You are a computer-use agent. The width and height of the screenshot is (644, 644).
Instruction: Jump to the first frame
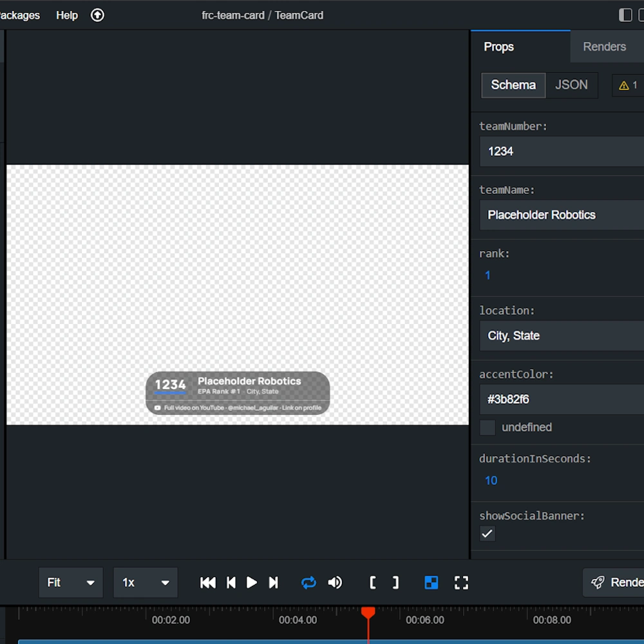click(208, 582)
